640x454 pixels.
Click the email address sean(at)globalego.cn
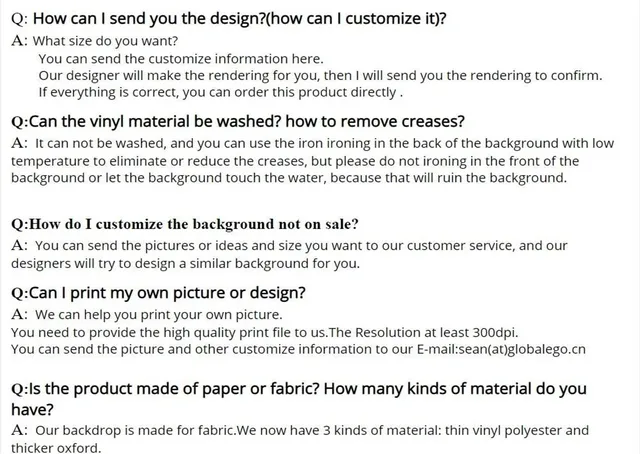[522, 350]
